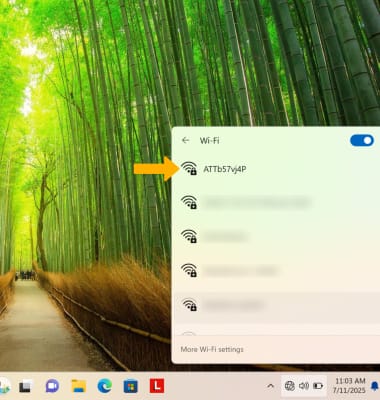Open More Wi-Fi settings
The width and height of the screenshot is (380, 400).
coord(212,349)
